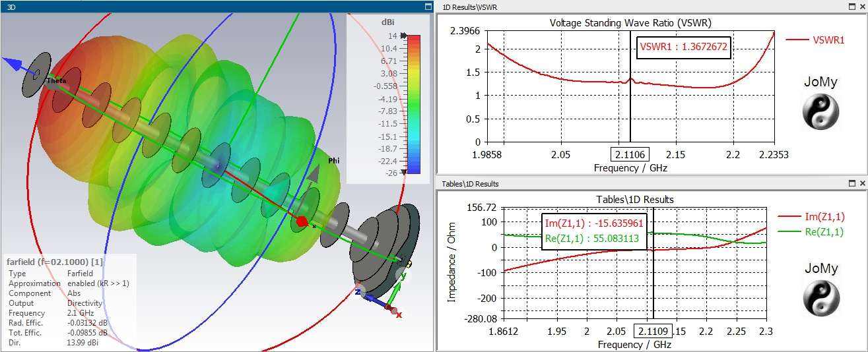The width and height of the screenshot is (868, 352).
Task: Click the dBi color ramp bar
Action: coord(414,104)
